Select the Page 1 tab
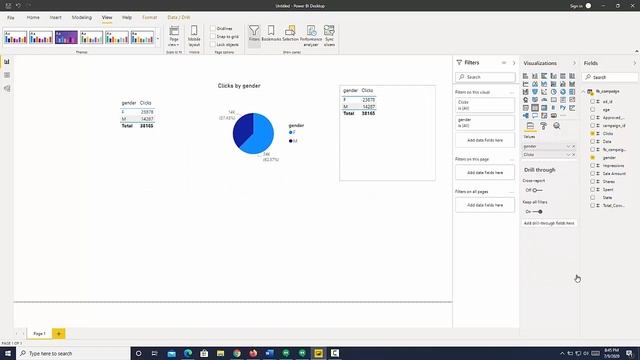The height and width of the screenshot is (360, 640). pyautogui.click(x=39, y=333)
